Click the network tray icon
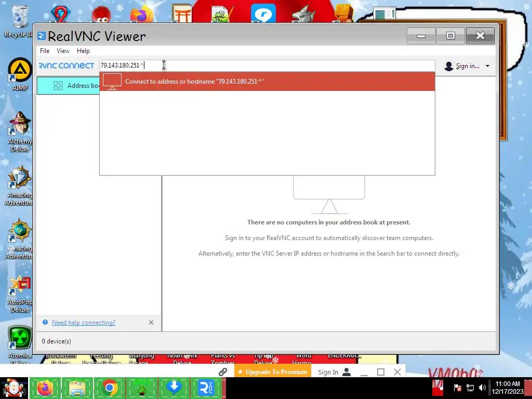Viewport: 532px width, 399px height. (x=470, y=388)
